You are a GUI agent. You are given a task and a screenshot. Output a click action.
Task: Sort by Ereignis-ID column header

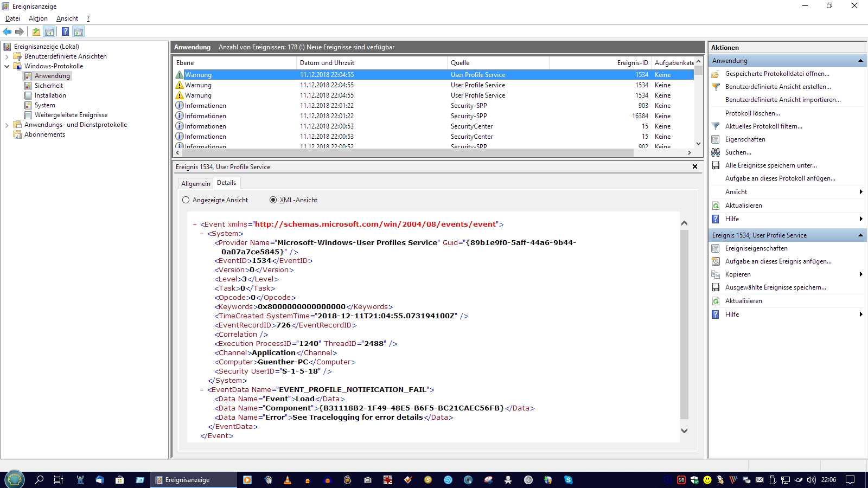pos(600,63)
